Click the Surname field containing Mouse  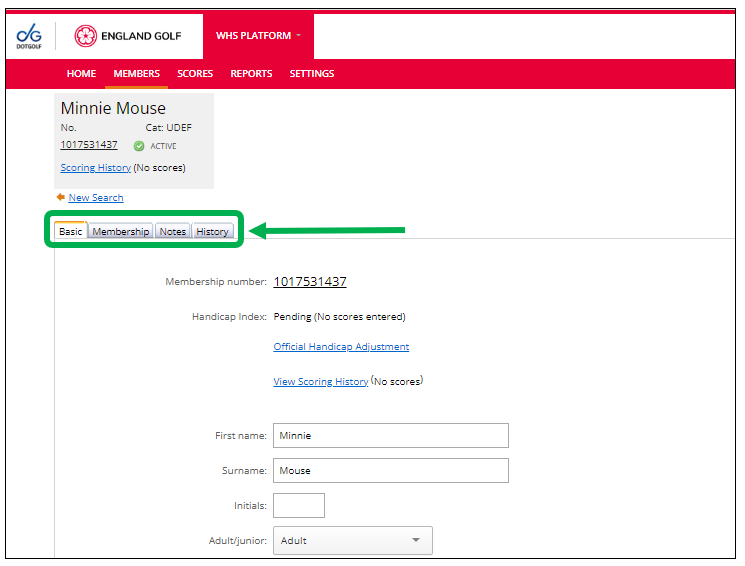coord(391,470)
